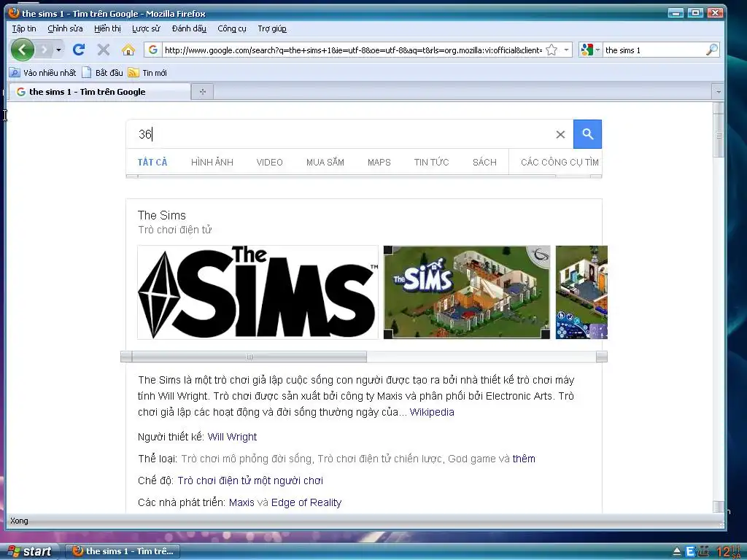The image size is (747, 560).
Task: Reload the current page
Action: click(79, 50)
